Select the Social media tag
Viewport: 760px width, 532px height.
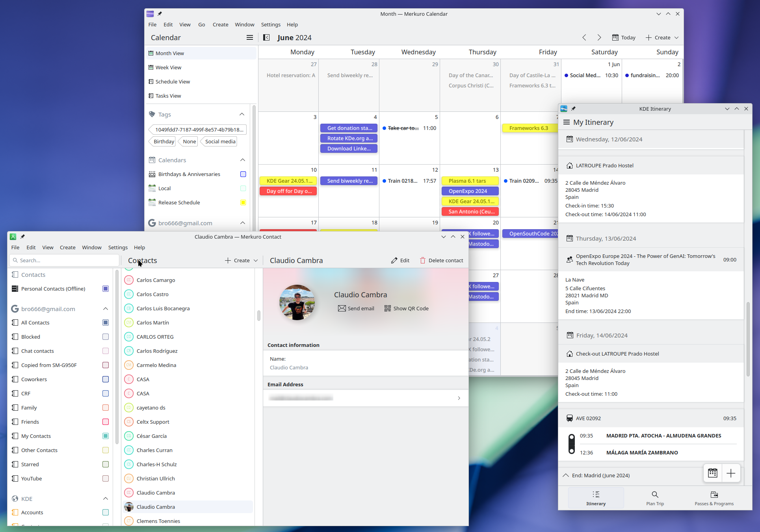(x=220, y=141)
